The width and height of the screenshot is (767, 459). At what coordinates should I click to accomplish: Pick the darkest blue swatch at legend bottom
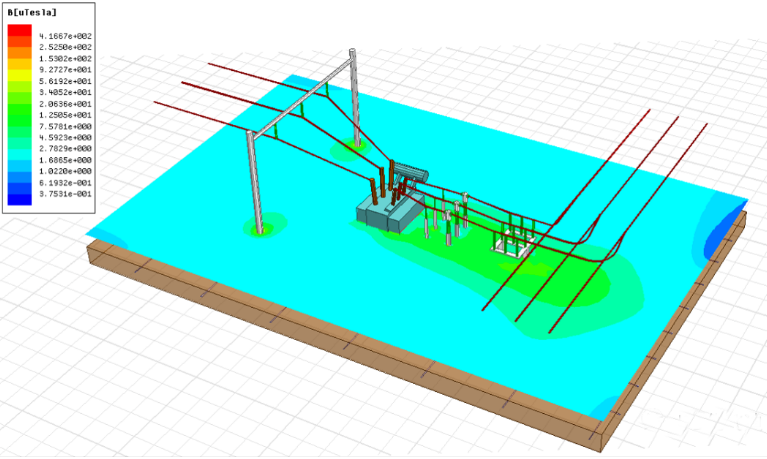(x=20, y=200)
